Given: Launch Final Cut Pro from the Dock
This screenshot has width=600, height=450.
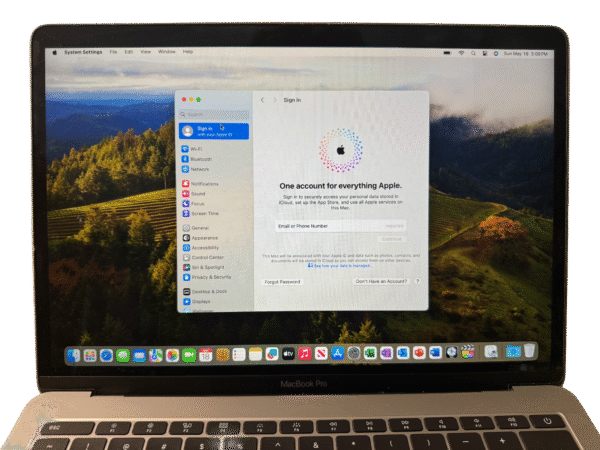Looking at the screenshot, I should coord(468,352).
